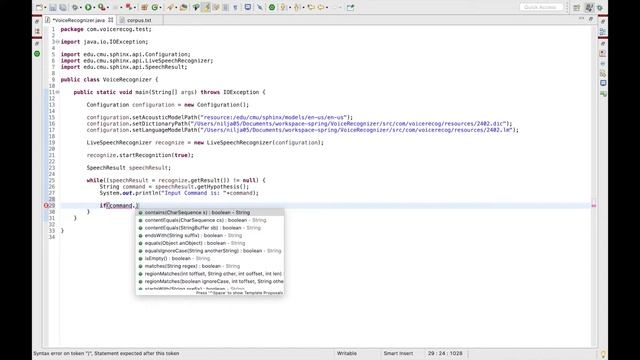
Task: Maximize the editor area button
Action: pos(591,19)
